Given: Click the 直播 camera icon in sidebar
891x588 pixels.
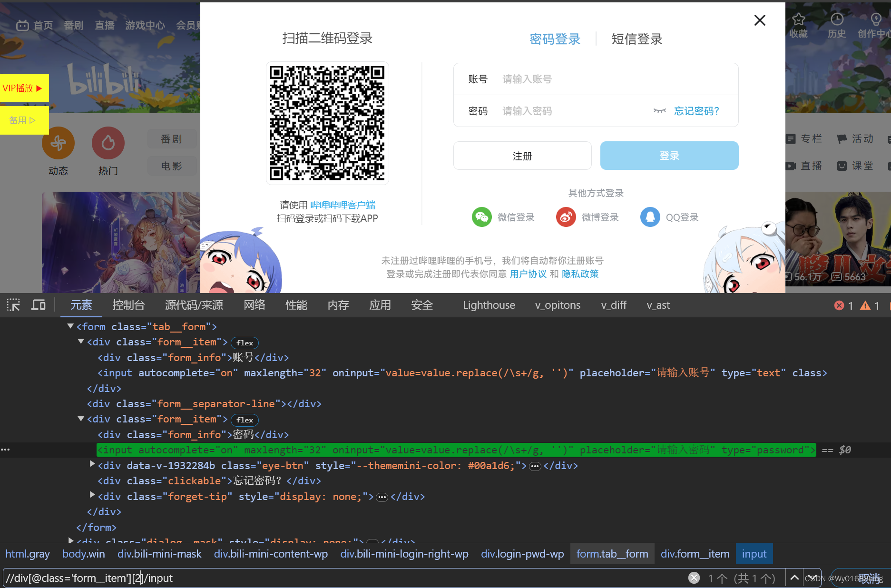Looking at the screenshot, I should pyautogui.click(x=791, y=166).
